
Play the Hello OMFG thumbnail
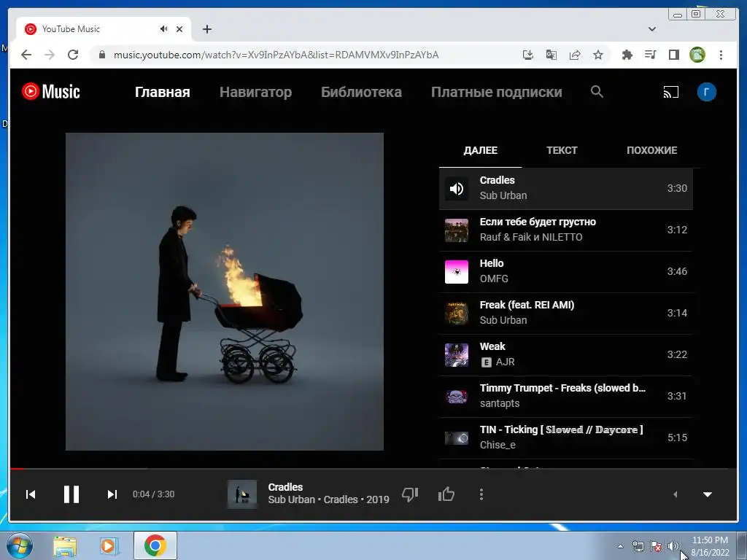[x=457, y=271]
